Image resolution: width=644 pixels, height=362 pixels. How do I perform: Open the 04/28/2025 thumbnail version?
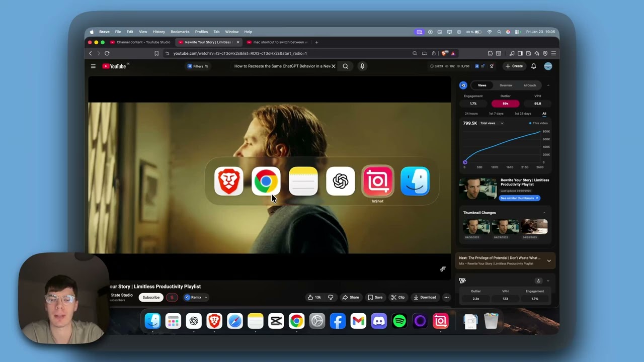tap(534, 227)
